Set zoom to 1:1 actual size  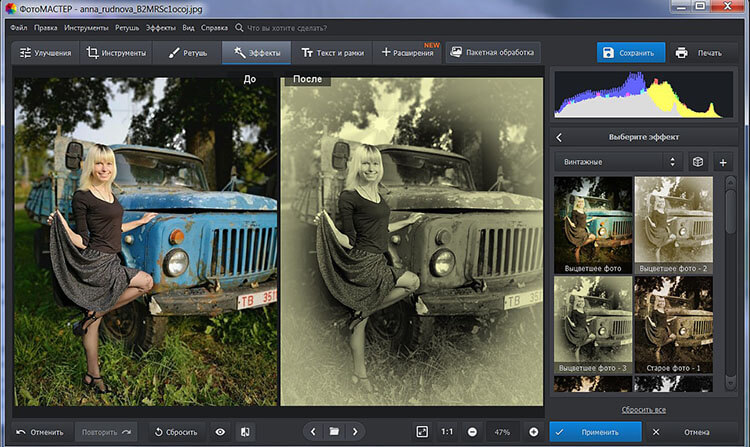(x=449, y=431)
